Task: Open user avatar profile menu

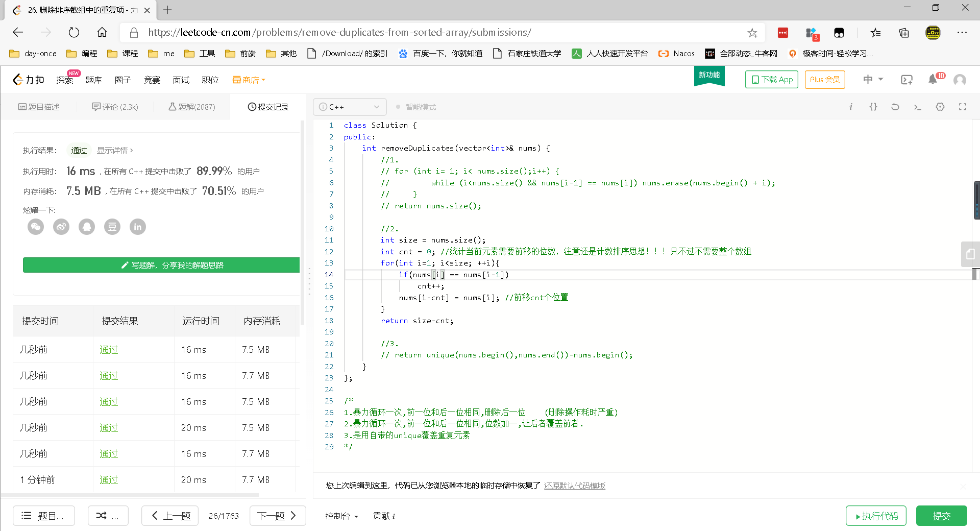Action: [960, 80]
